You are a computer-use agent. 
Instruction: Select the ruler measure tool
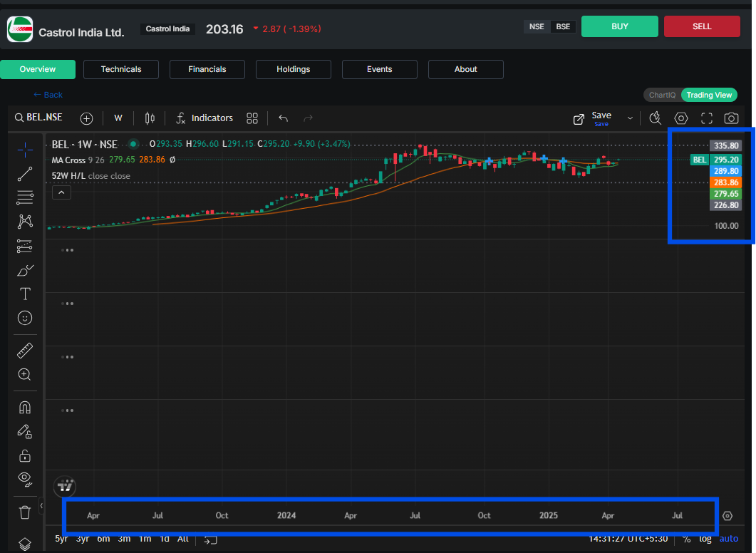click(x=25, y=351)
